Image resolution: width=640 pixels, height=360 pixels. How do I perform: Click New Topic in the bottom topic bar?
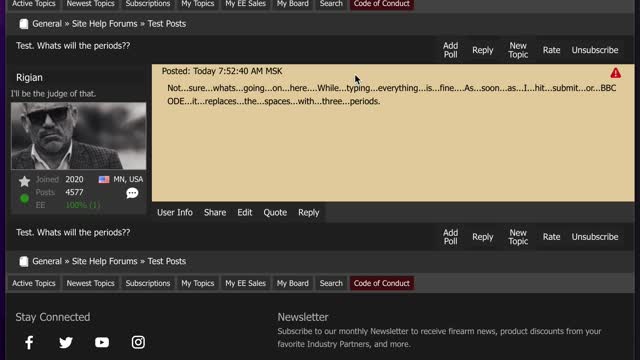tap(518, 237)
